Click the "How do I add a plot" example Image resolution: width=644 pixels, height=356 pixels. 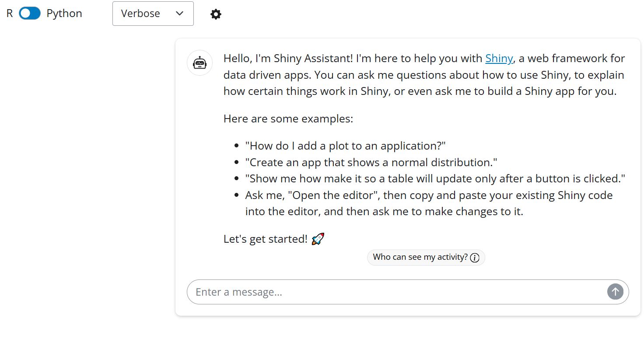coord(345,146)
